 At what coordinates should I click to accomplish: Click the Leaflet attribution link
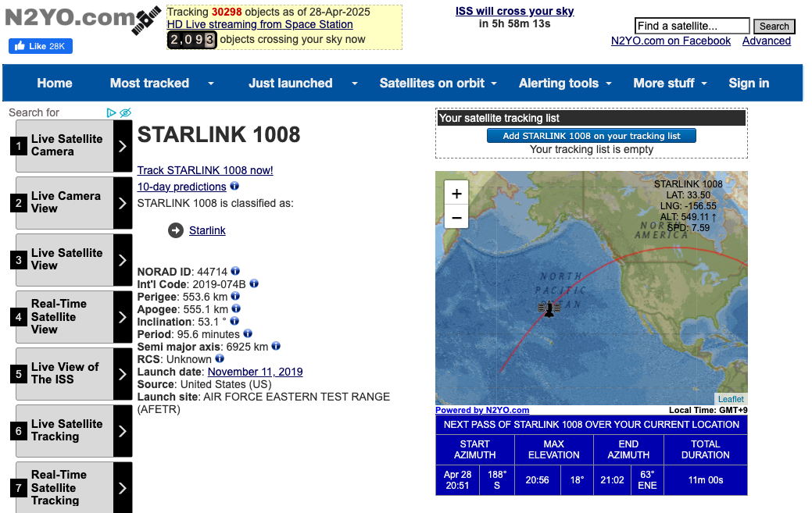click(731, 399)
